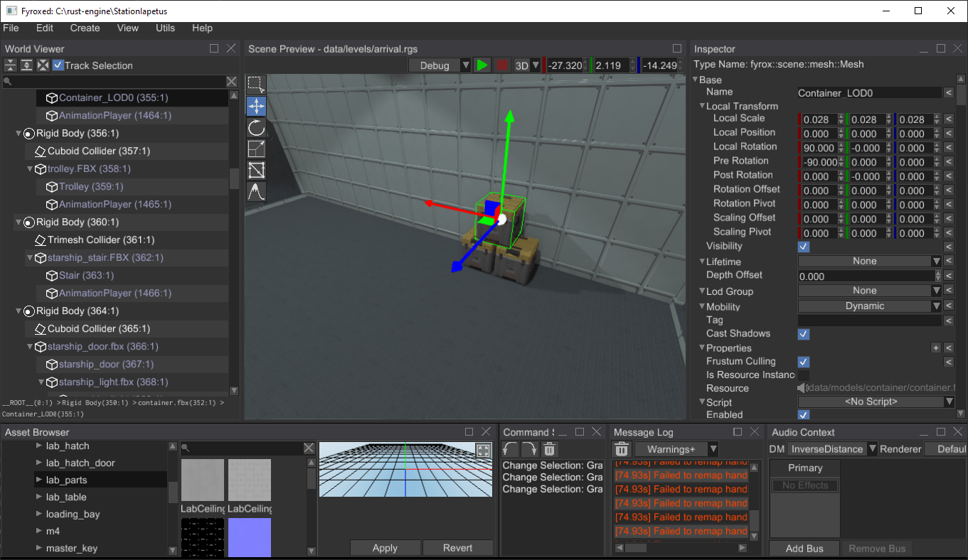Click Add Bus in Audio Context
This screenshot has width=968, height=560.
point(804,548)
